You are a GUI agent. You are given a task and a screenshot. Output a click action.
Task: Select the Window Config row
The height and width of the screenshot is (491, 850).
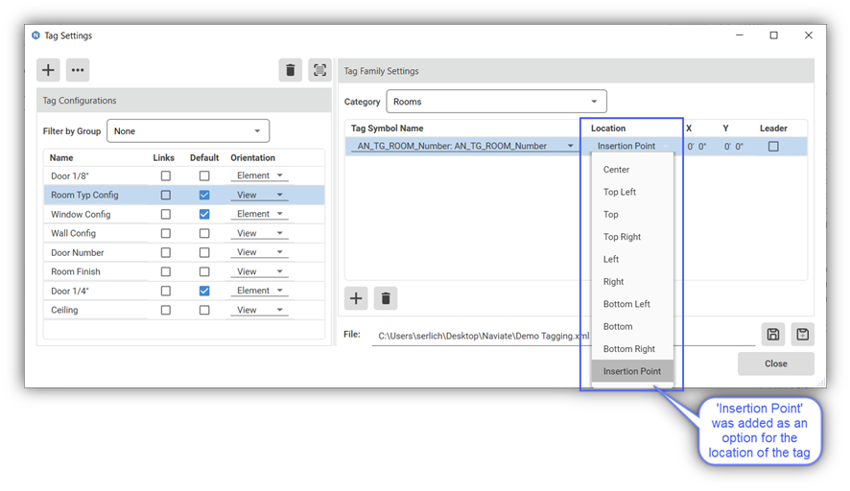tap(184, 214)
